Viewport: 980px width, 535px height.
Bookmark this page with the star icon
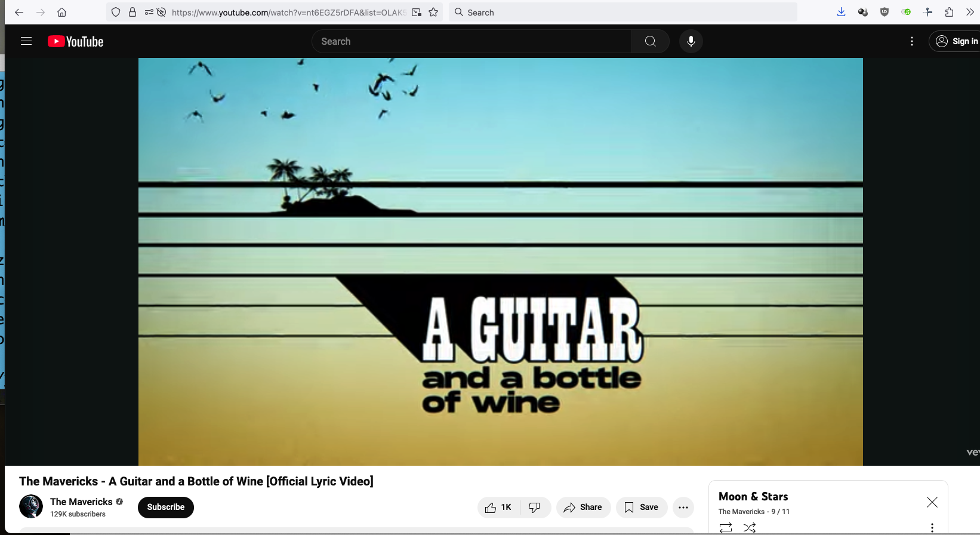(x=433, y=12)
